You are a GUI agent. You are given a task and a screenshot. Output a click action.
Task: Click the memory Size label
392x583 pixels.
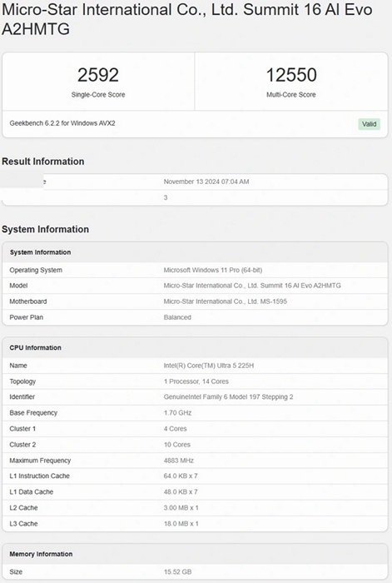point(16,572)
